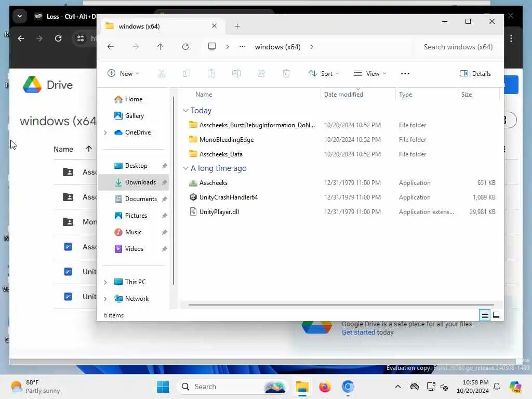Click the This PC monitor icon in address bar

(x=212, y=46)
